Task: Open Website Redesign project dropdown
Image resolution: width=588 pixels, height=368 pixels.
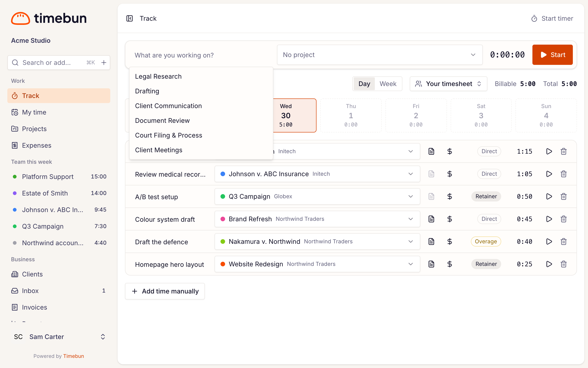Action: point(317,264)
